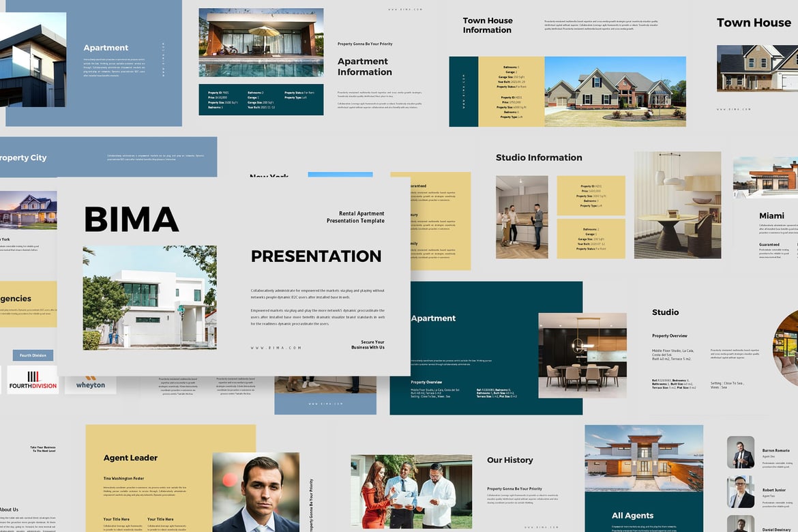The image size is (798, 532).
Task: Click the Robert Junior name
Action: 773,490
